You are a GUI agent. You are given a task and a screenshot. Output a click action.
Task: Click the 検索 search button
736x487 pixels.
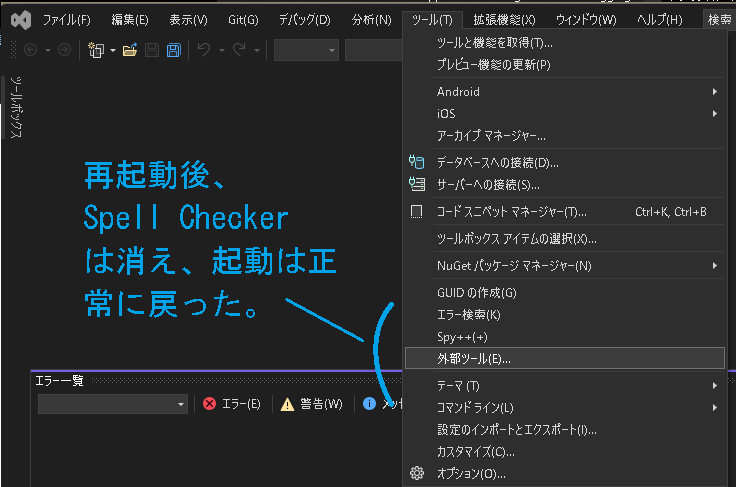(718, 20)
